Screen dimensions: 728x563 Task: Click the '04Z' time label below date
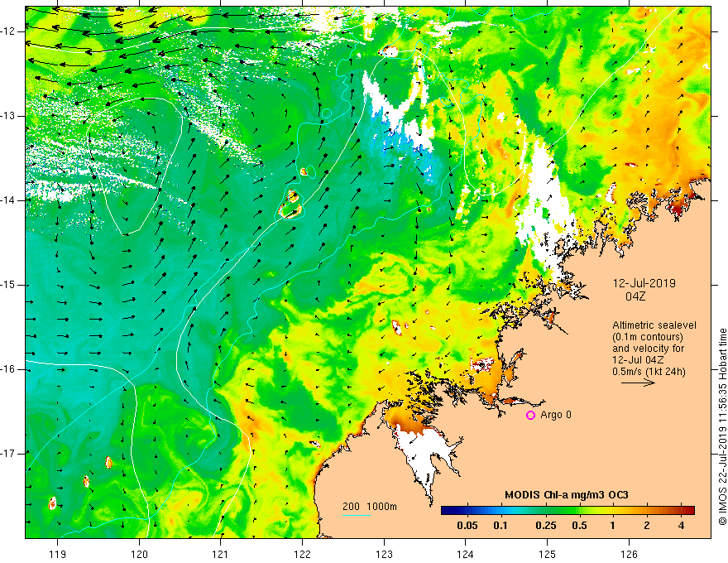(x=635, y=296)
